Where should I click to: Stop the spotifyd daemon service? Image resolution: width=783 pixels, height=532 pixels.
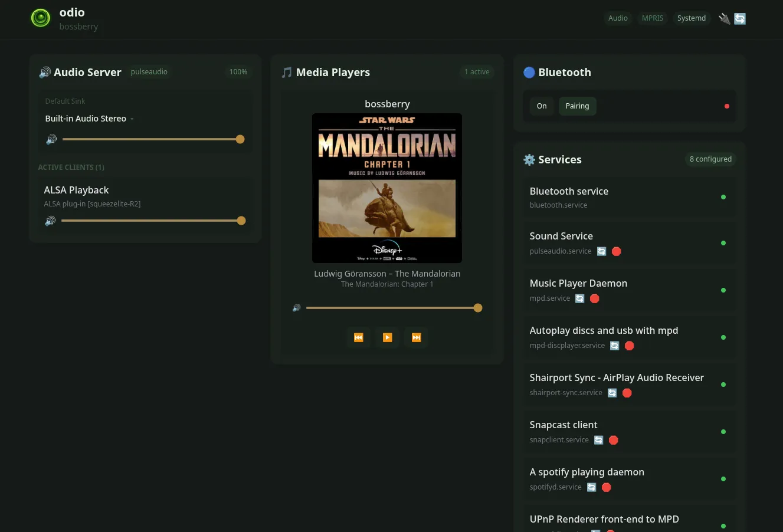(x=606, y=487)
